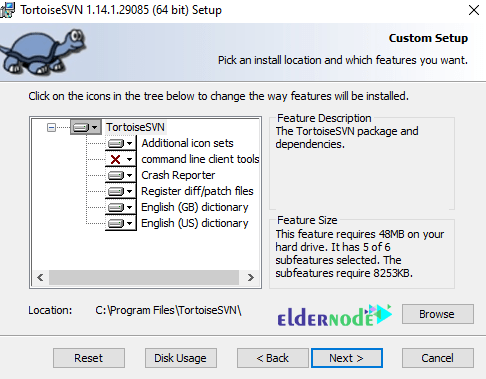
Task: Click the English (US) dictionary drive icon
Action: (x=116, y=223)
